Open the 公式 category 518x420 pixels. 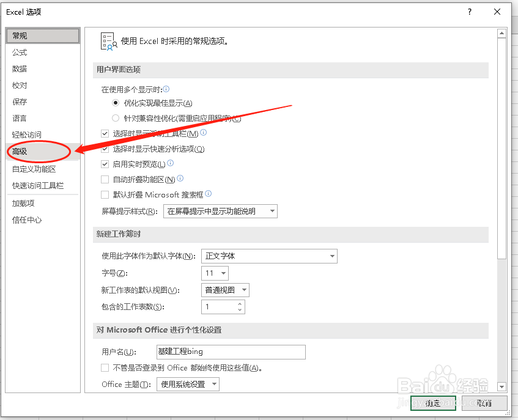click(x=43, y=52)
